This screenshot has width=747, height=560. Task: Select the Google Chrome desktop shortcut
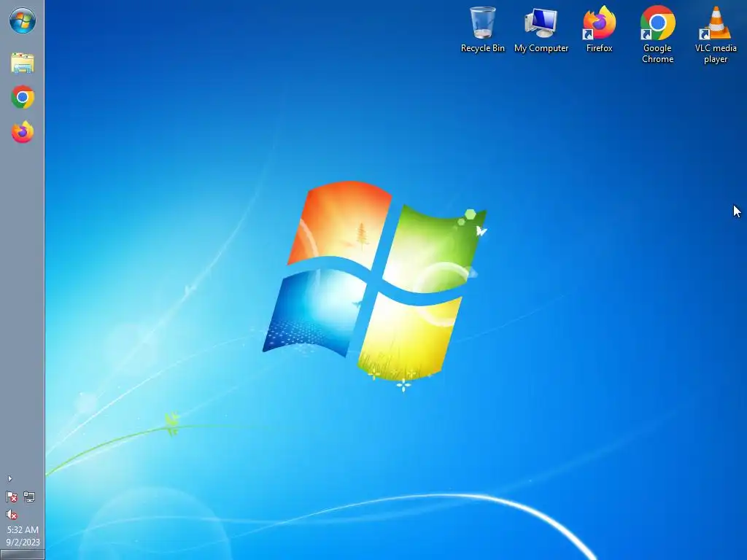click(x=657, y=35)
